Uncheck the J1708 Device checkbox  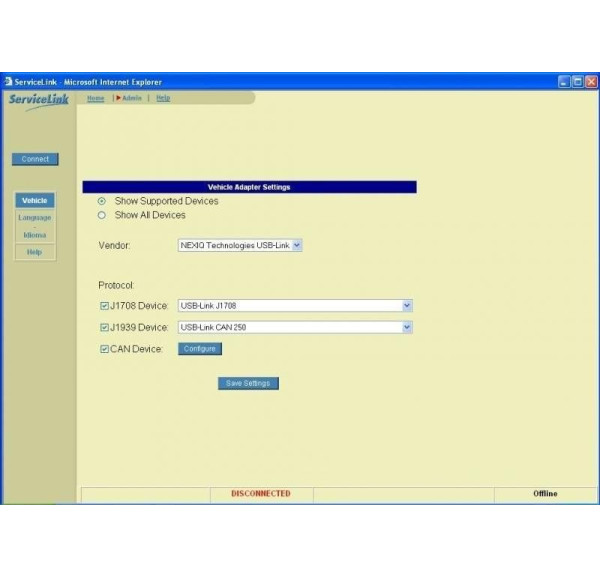pos(104,306)
